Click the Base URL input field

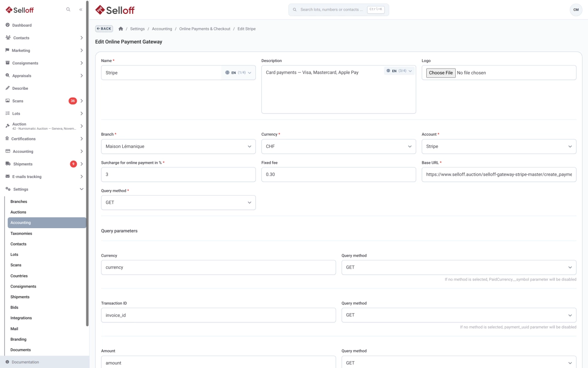[499, 174]
